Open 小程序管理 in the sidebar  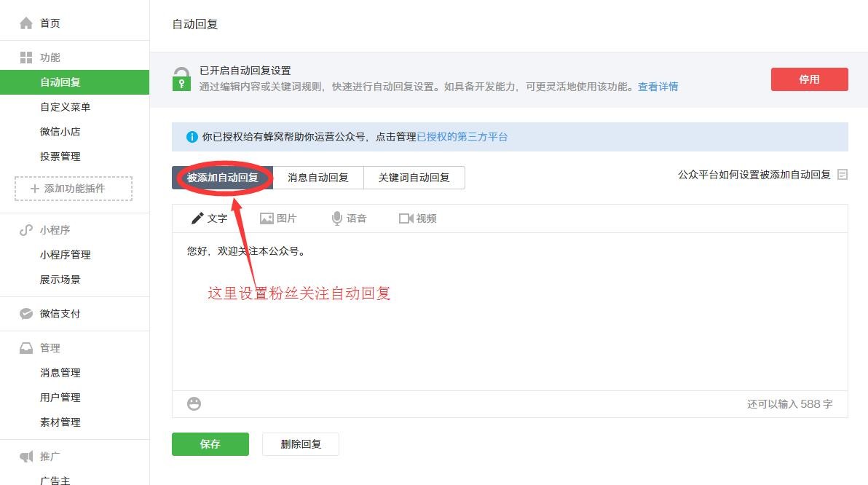65,255
